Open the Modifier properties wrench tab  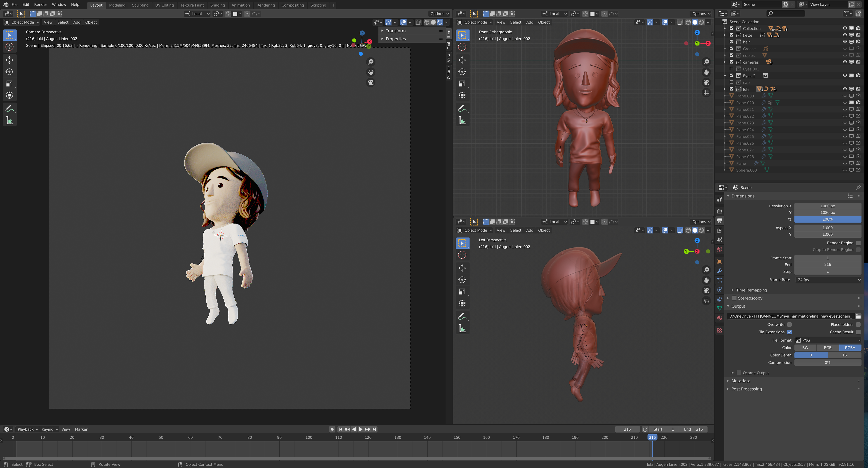[719, 271]
